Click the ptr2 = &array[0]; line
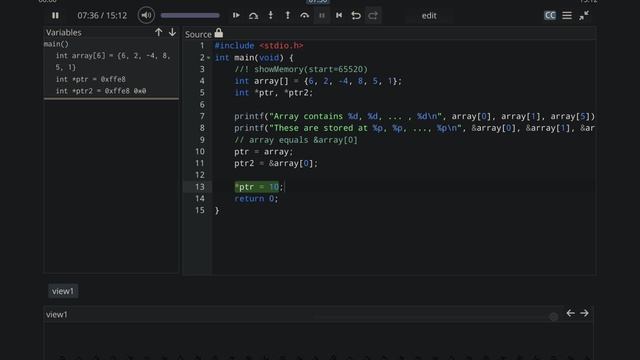640x360 pixels. coord(276,163)
